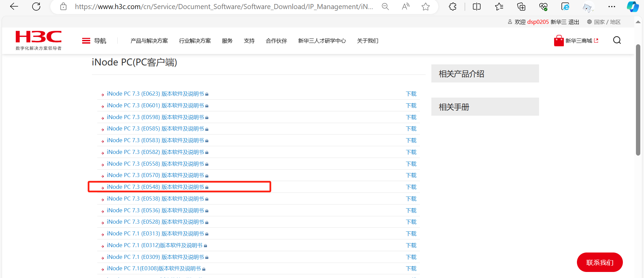Image resolution: width=644 pixels, height=278 pixels.
Task: Open iNode PC 7.3 (E0548) software link
Action: [x=155, y=187]
